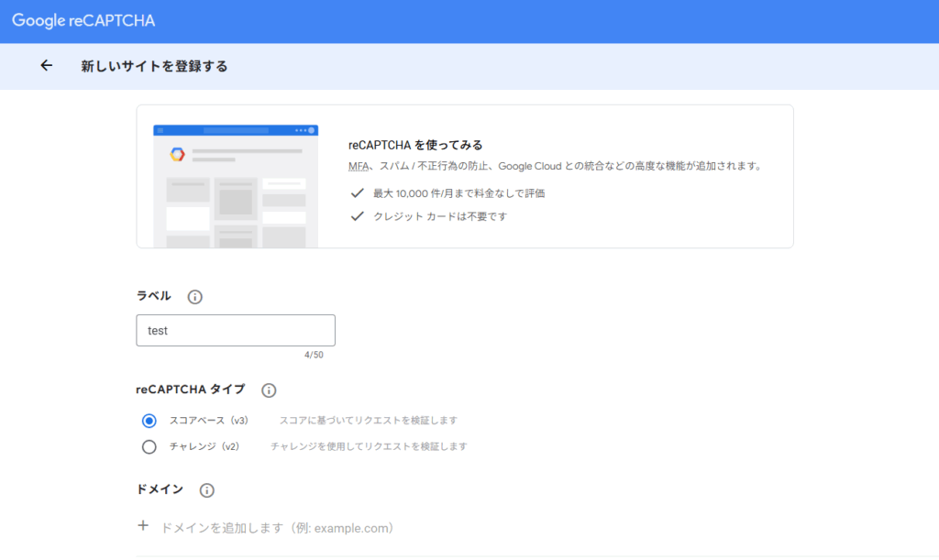Click the info icon next to ドメイン
The height and width of the screenshot is (560, 939).
pos(207,490)
